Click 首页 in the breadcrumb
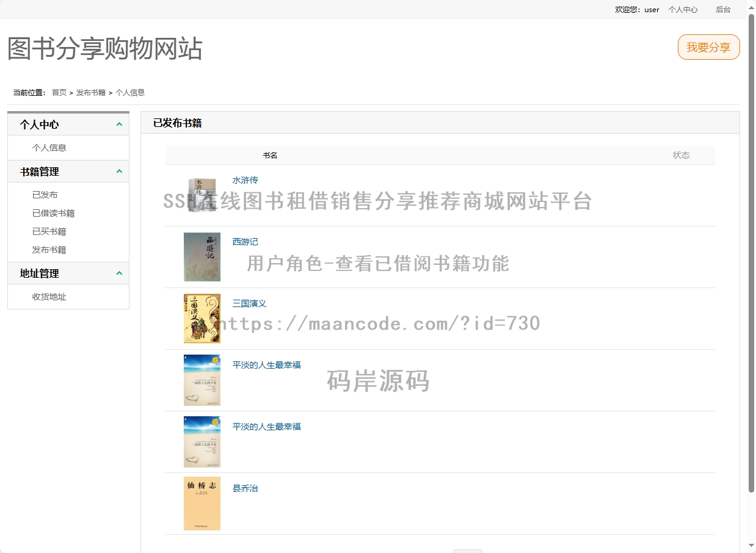 tap(59, 93)
